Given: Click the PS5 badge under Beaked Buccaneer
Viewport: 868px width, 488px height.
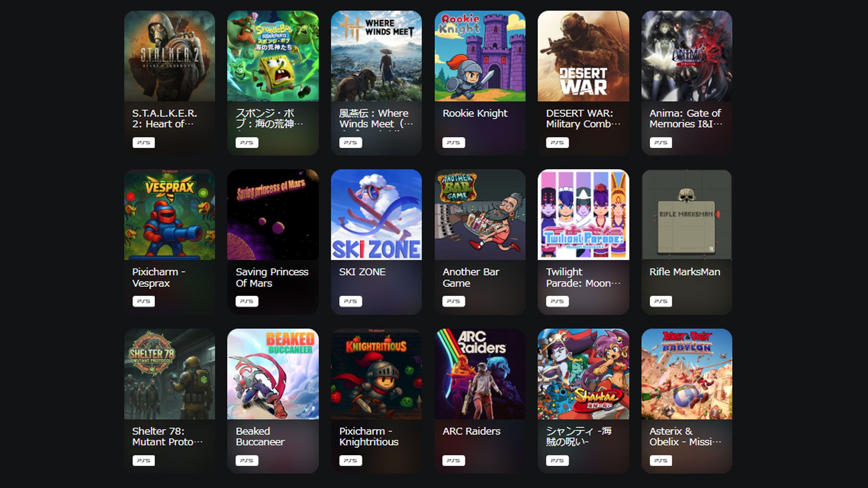Looking at the screenshot, I should coord(247,461).
